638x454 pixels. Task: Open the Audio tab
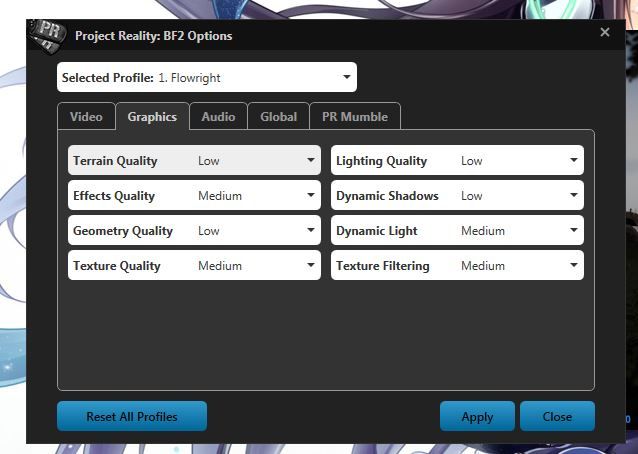click(x=218, y=117)
